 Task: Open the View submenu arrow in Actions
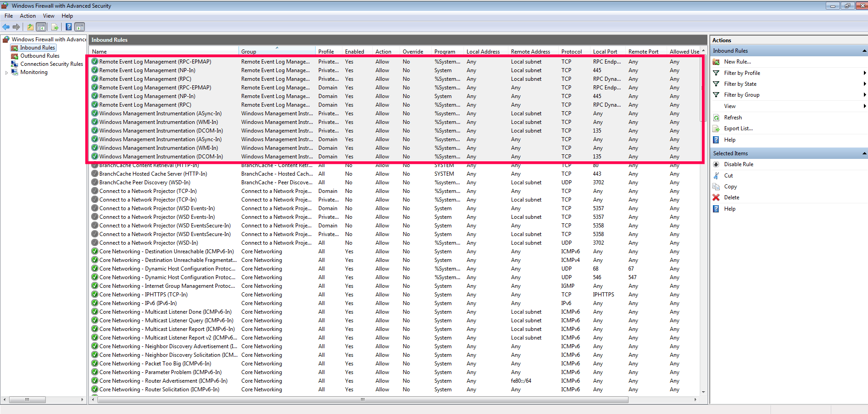pos(864,106)
